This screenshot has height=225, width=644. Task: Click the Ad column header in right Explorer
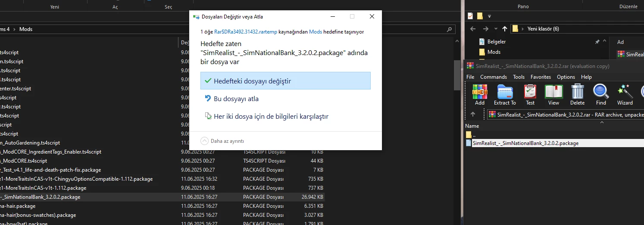point(620,42)
